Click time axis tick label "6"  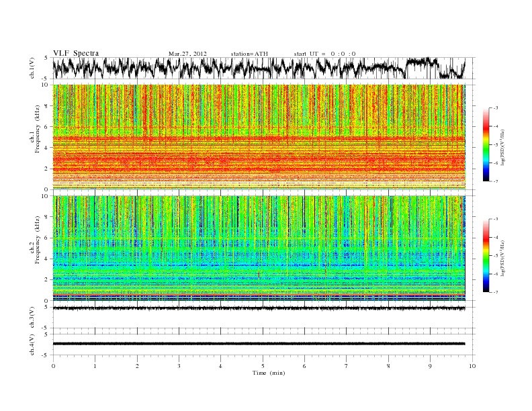tap(304, 366)
